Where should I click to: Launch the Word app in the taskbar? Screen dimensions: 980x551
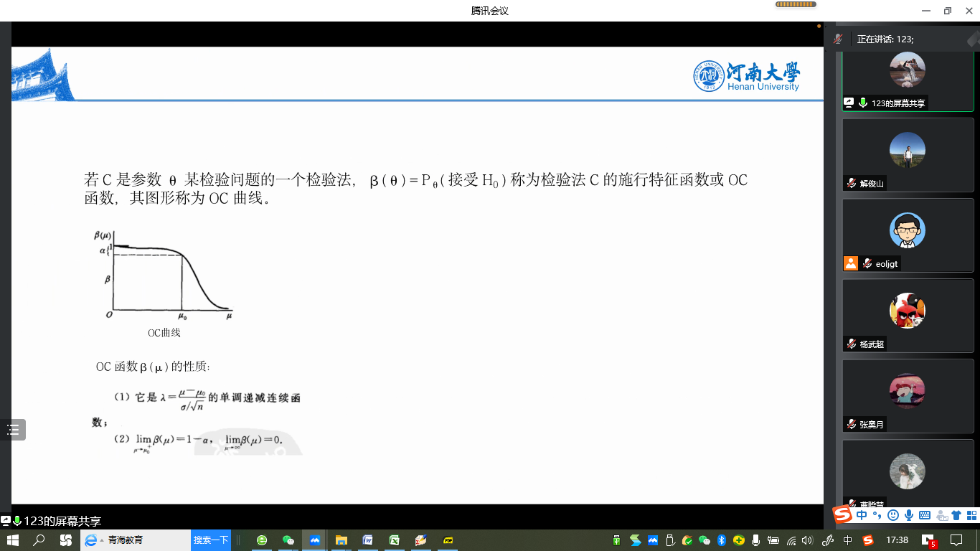(x=368, y=540)
